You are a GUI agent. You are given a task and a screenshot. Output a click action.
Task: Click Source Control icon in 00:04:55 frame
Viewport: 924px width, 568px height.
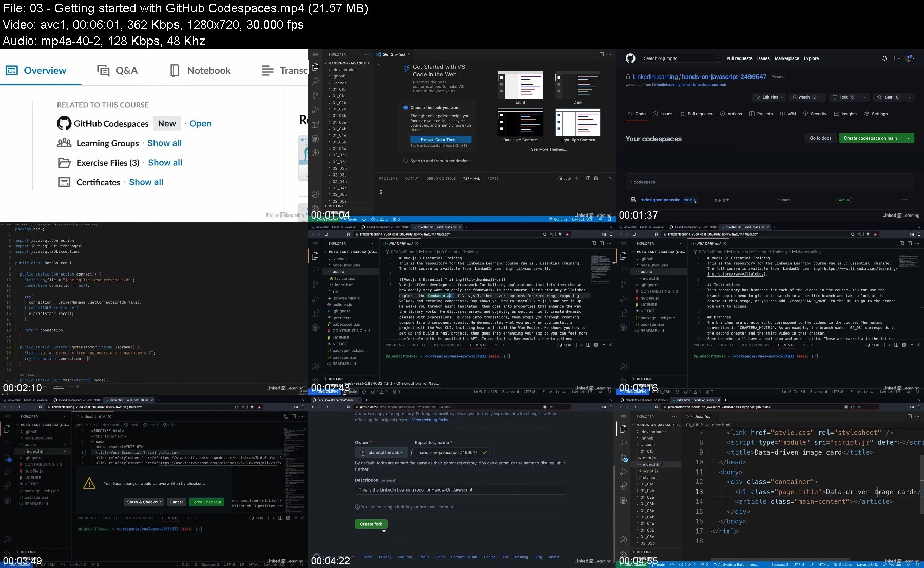(x=623, y=457)
